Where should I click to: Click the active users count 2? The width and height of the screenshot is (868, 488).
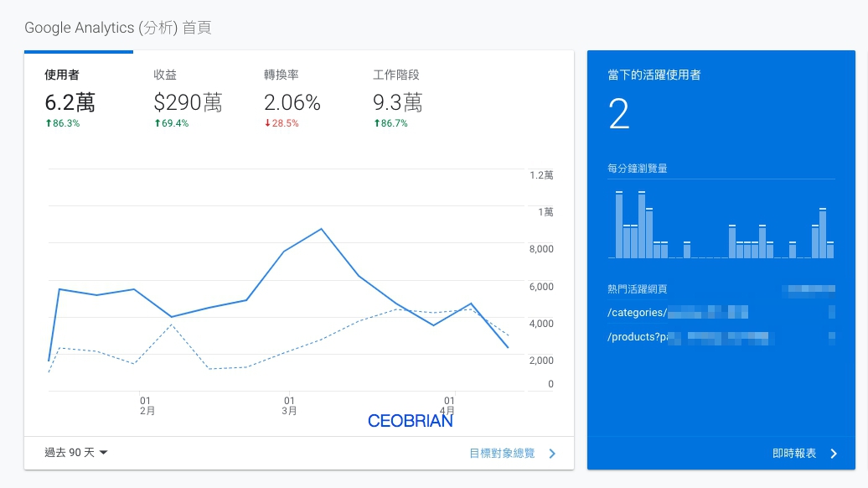tap(619, 113)
